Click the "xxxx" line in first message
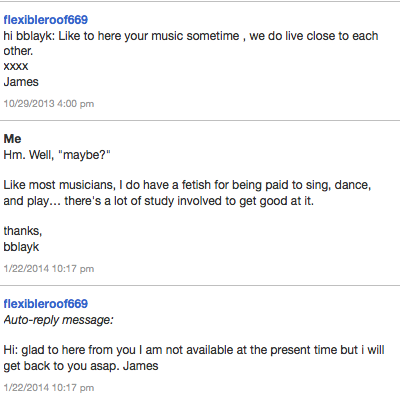400x404 pixels. pyautogui.click(x=16, y=66)
